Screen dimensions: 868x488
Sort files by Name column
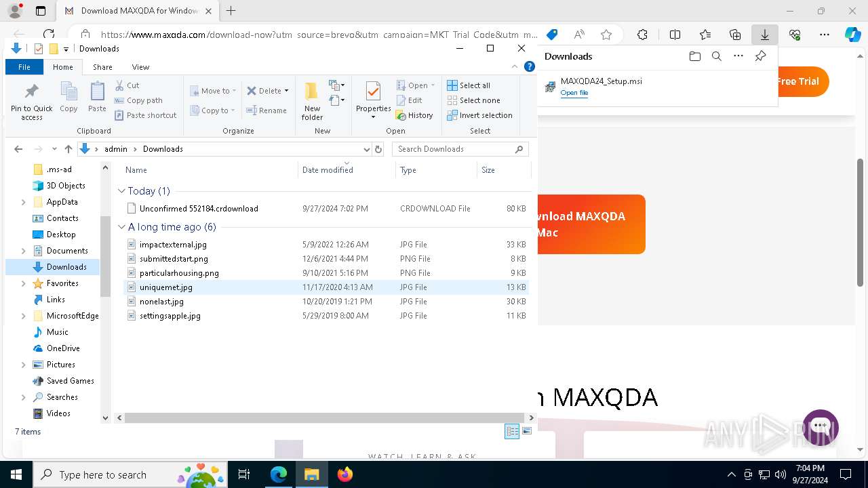click(x=210, y=170)
